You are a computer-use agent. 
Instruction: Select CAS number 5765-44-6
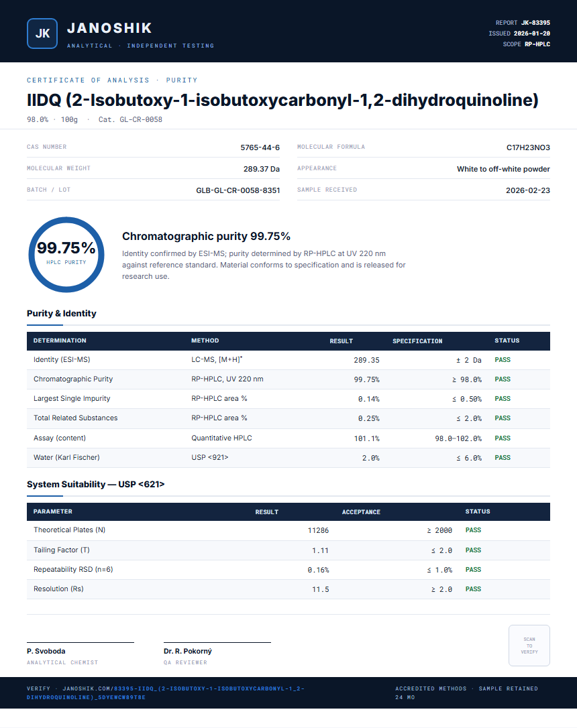(260, 147)
